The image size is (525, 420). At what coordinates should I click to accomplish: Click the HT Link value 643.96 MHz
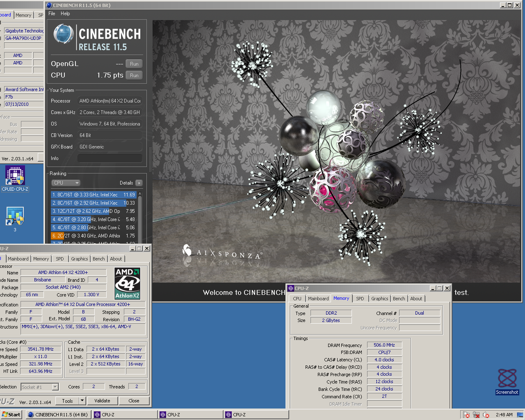point(41,371)
